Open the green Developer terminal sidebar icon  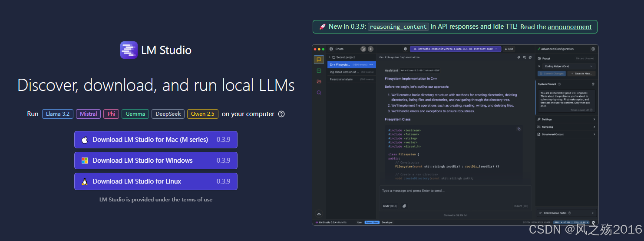[319, 70]
